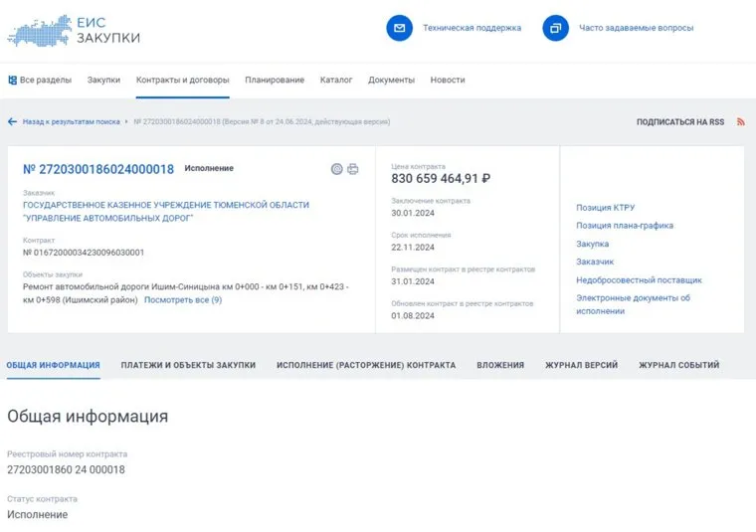
Task: Click the back arrow to search results
Action: [12, 122]
